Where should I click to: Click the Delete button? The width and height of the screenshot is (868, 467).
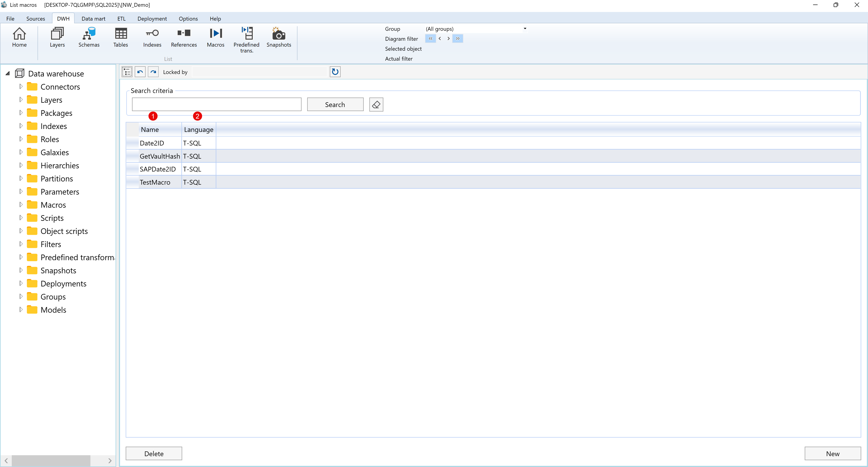pos(154,453)
